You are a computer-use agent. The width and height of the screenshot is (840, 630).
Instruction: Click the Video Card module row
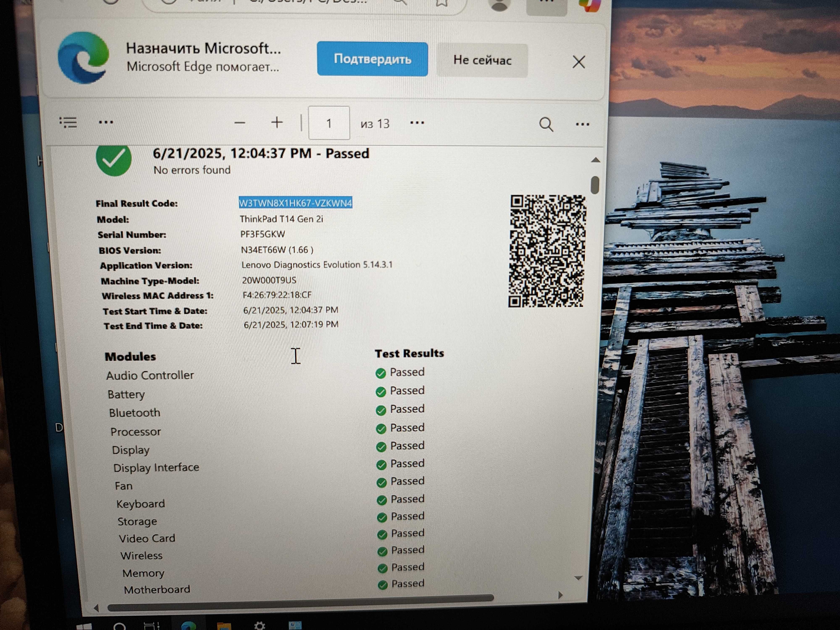pos(147,538)
